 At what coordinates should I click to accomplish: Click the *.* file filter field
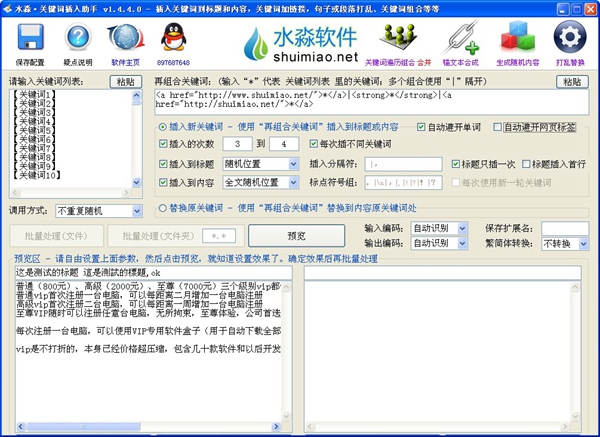(x=219, y=236)
